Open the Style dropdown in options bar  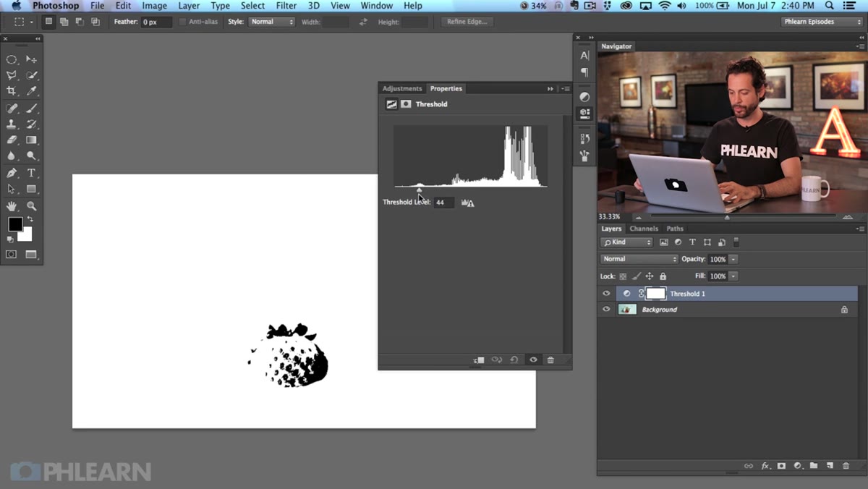click(272, 22)
